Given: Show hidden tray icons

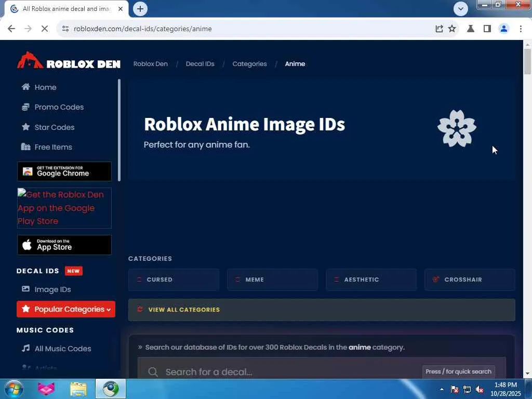Looking at the screenshot, I should [x=442, y=389].
